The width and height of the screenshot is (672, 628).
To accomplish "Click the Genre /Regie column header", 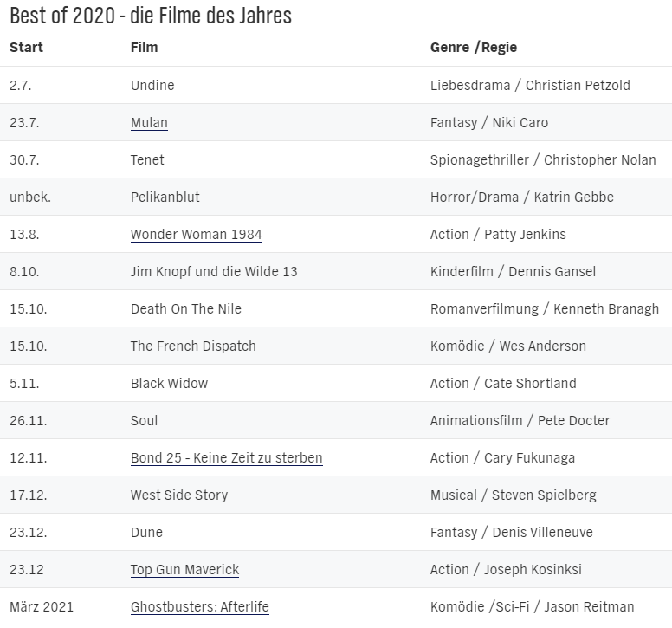I will pyautogui.click(x=473, y=48).
